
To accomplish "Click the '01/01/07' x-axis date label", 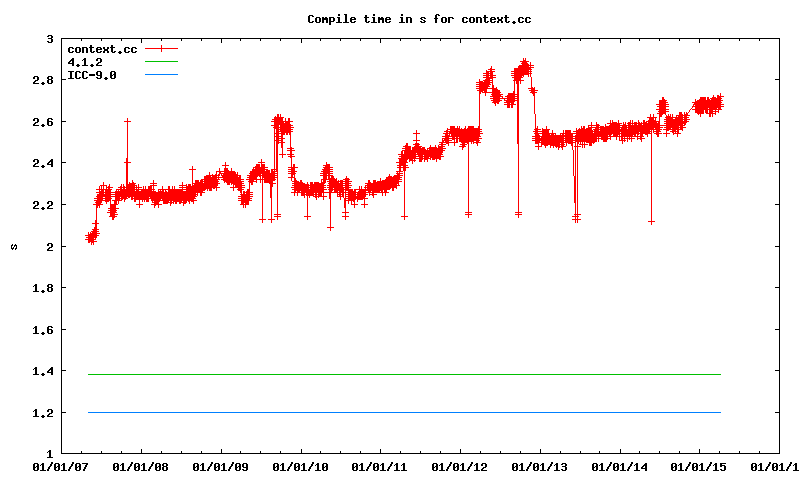I will [61, 466].
